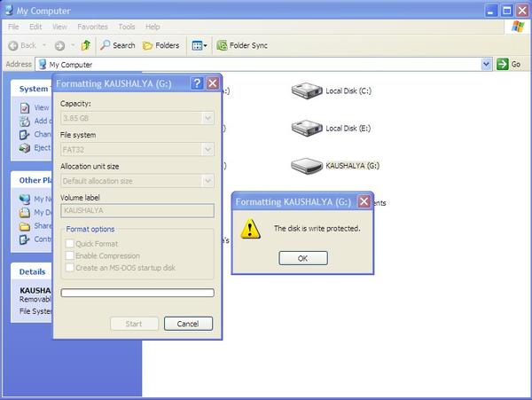Go up one folder level icon

click(86, 45)
